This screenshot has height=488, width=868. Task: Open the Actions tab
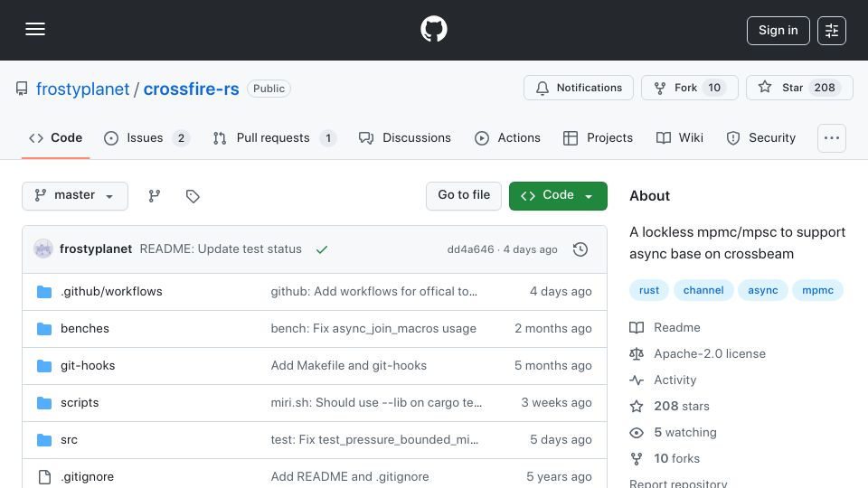[507, 137]
